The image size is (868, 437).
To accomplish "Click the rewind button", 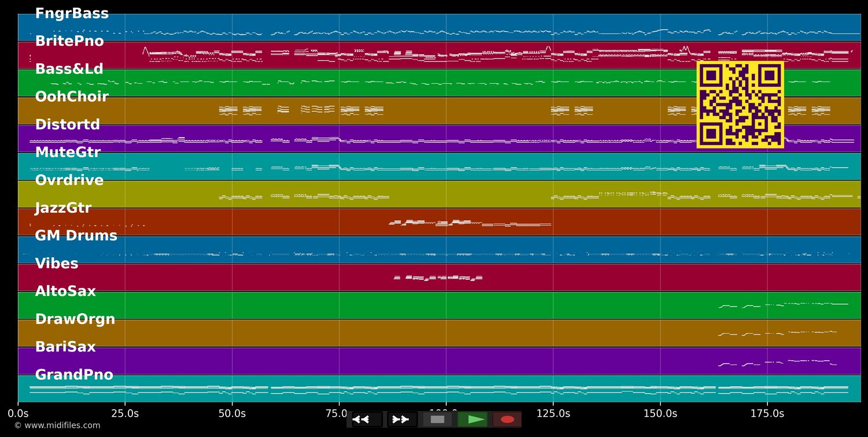I will coord(366,419).
